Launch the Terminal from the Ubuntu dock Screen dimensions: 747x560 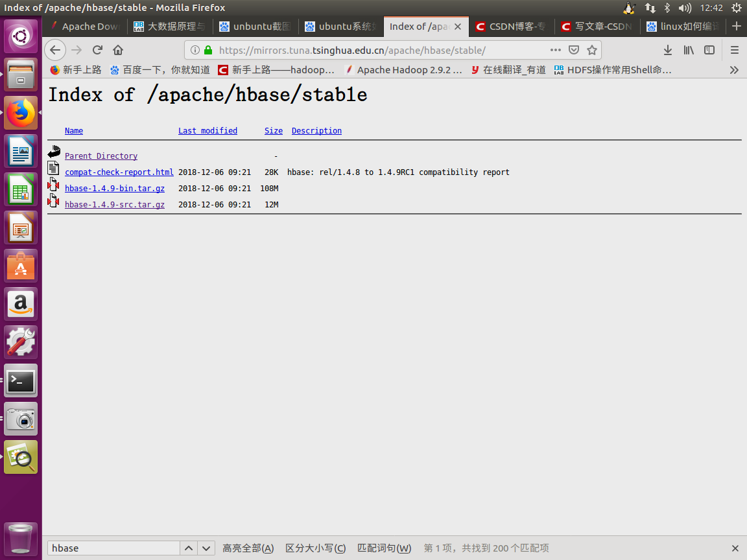pyautogui.click(x=21, y=380)
